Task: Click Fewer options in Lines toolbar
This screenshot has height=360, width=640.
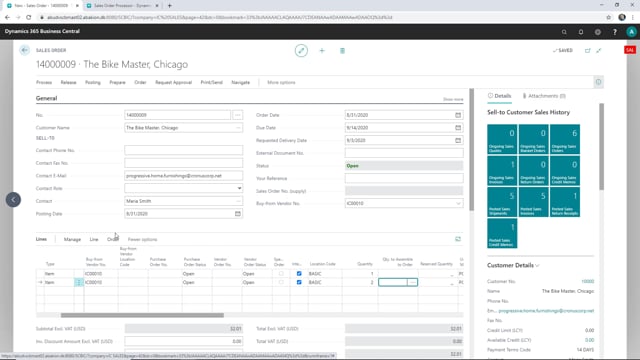Action: coord(142,240)
